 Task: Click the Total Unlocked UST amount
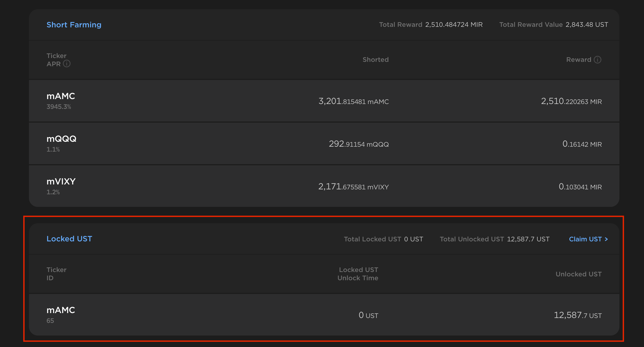(x=528, y=239)
